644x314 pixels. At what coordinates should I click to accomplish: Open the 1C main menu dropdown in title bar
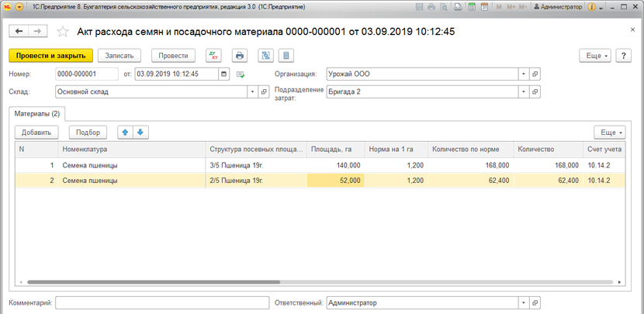coord(19,7)
